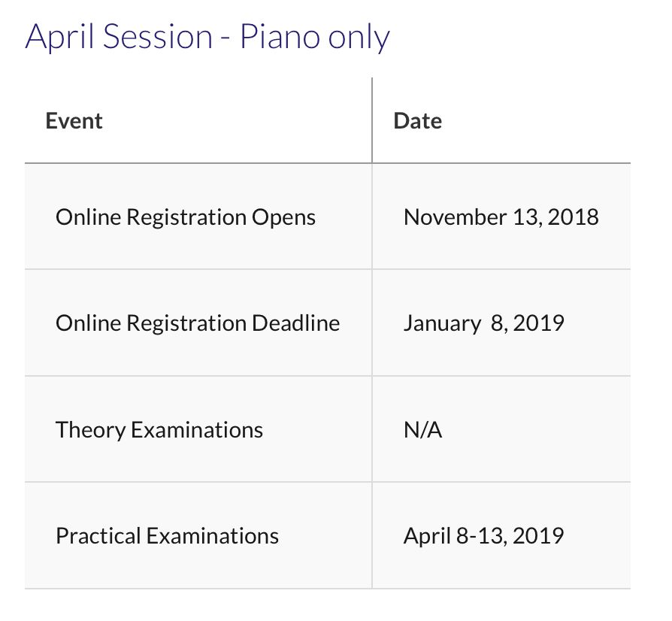Click the April Session - Piano only heading

point(207,38)
